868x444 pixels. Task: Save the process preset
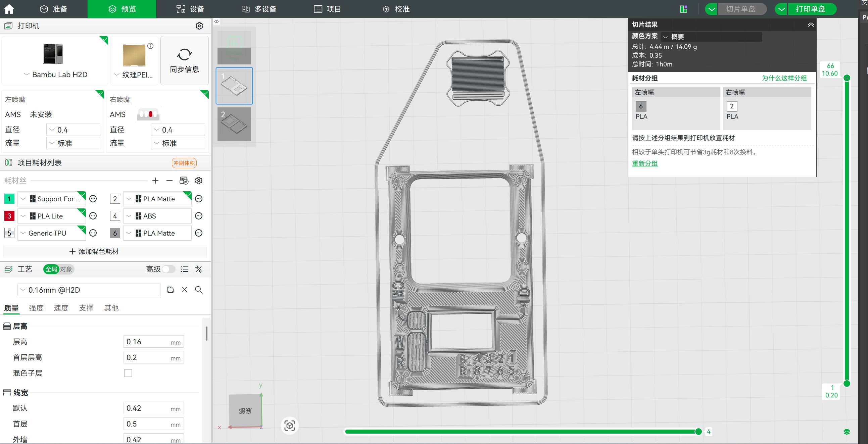[x=171, y=290]
